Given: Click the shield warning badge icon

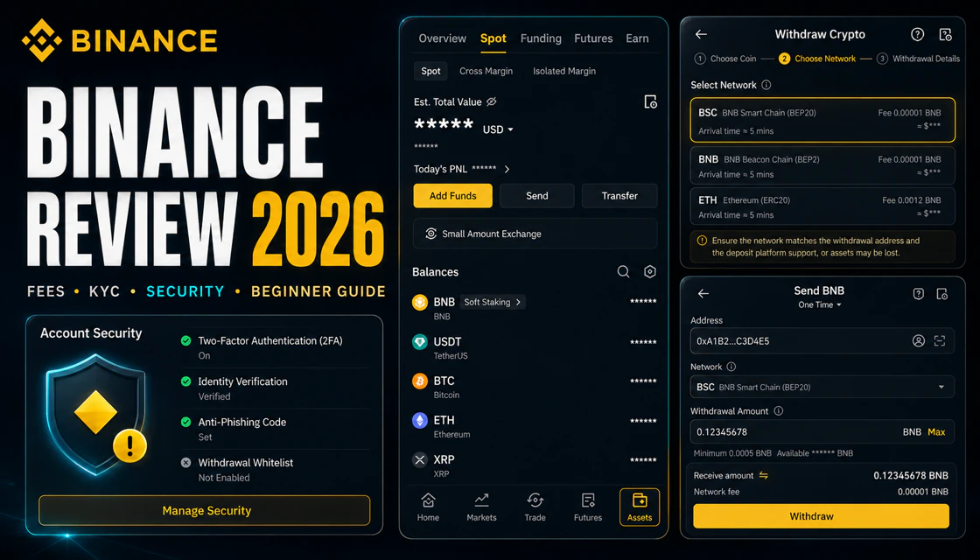Looking at the screenshot, I should pos(130,445).
